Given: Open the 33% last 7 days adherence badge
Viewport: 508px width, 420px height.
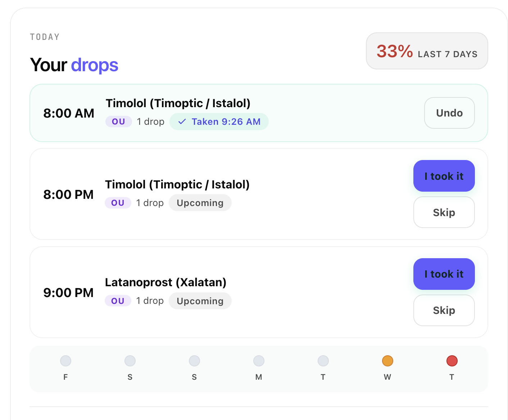Looking at the screenshot, I should click(427, 51).
